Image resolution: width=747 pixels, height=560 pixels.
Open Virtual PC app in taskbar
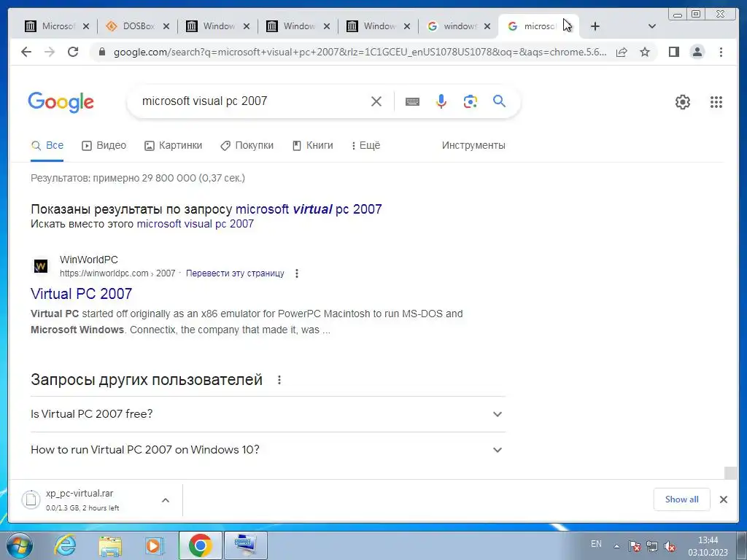click(244, 545)
